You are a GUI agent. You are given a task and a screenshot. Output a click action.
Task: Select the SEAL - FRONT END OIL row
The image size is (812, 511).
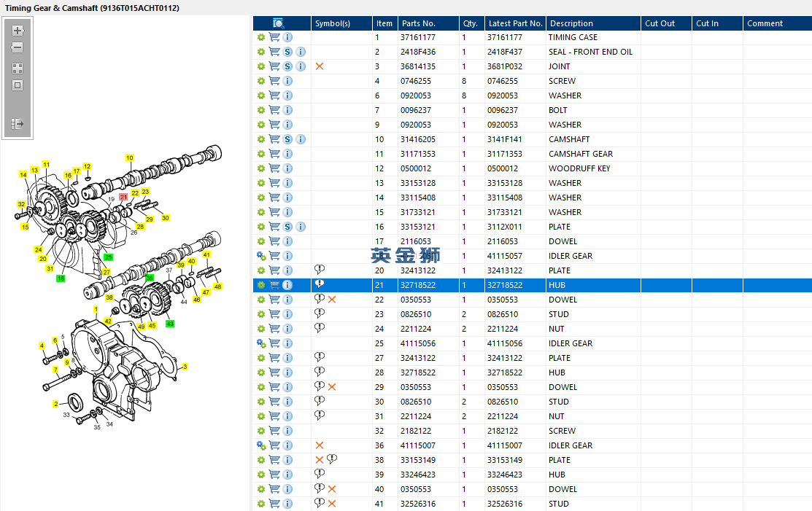tap(533, 52)
